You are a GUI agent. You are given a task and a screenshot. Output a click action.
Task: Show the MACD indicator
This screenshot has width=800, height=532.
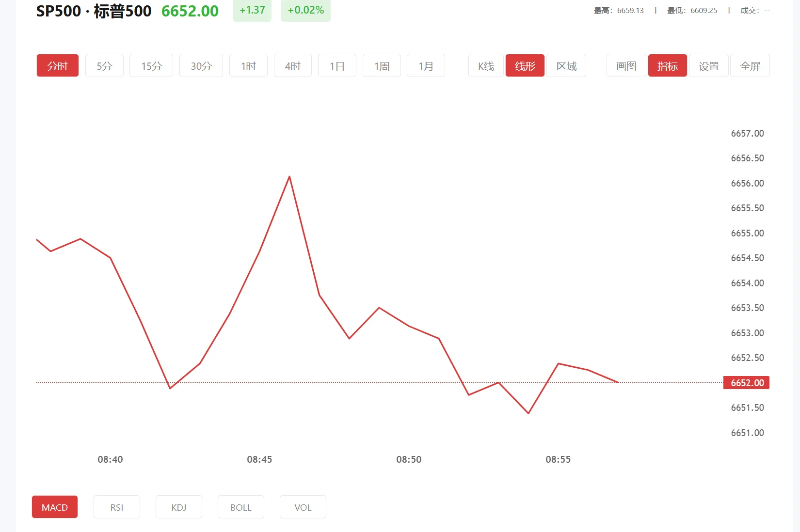coord(54,507)
